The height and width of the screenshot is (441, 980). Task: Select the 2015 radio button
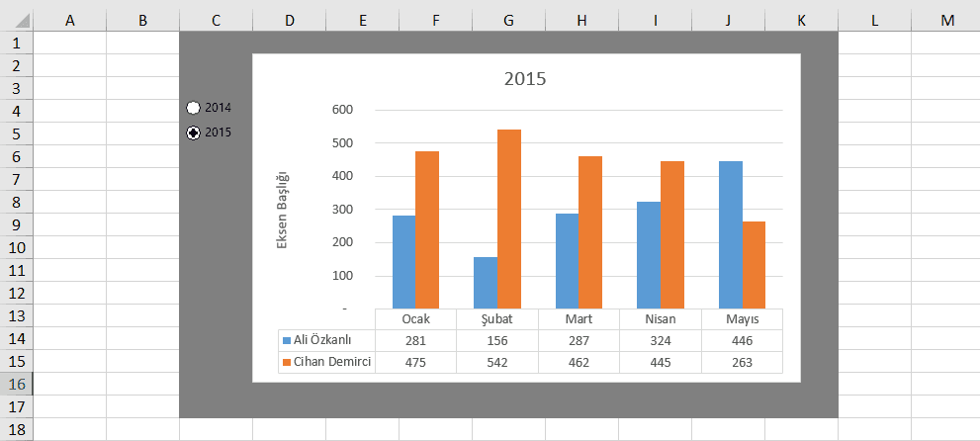coord(194,132)
